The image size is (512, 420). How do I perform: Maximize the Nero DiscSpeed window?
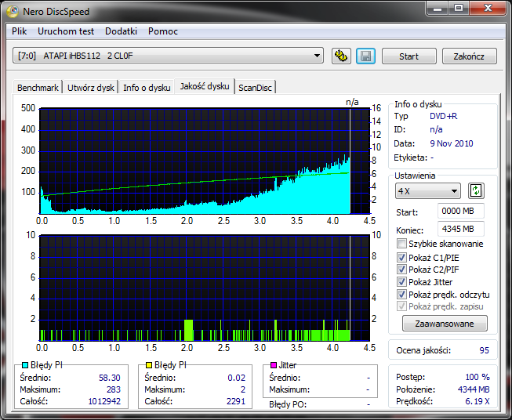click(x=459, y=9)
